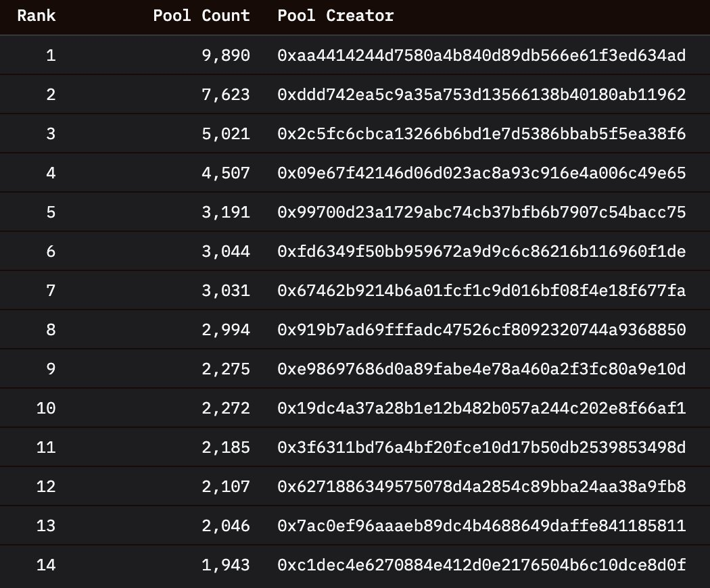Screen dimensions: 710x588
Task: Click pool count 2,275
Action: coord(226,369)
